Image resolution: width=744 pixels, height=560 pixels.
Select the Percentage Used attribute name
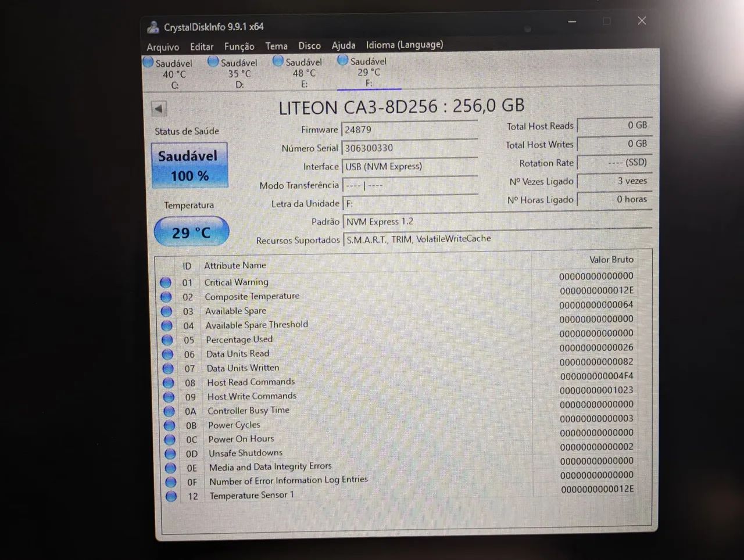coord(239,339)
